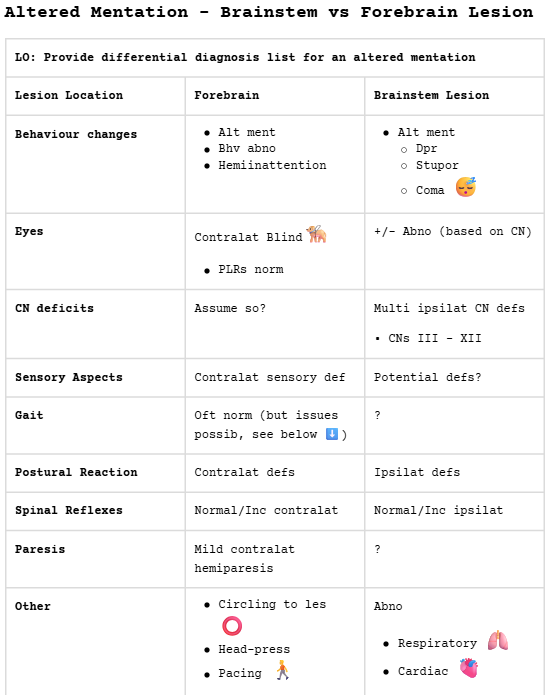Select the Forebrain column header
The width and height of the screenshot is (553, 695).
point(275,96)
